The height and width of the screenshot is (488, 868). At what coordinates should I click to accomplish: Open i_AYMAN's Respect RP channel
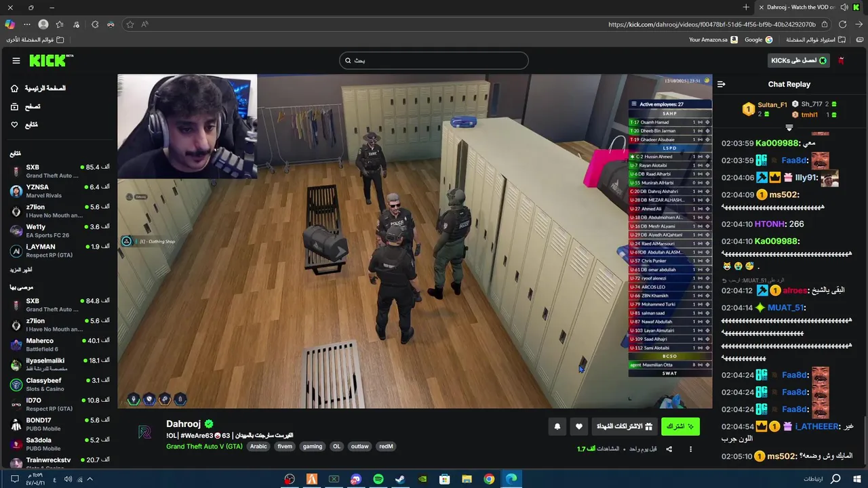tap(60, 251)
